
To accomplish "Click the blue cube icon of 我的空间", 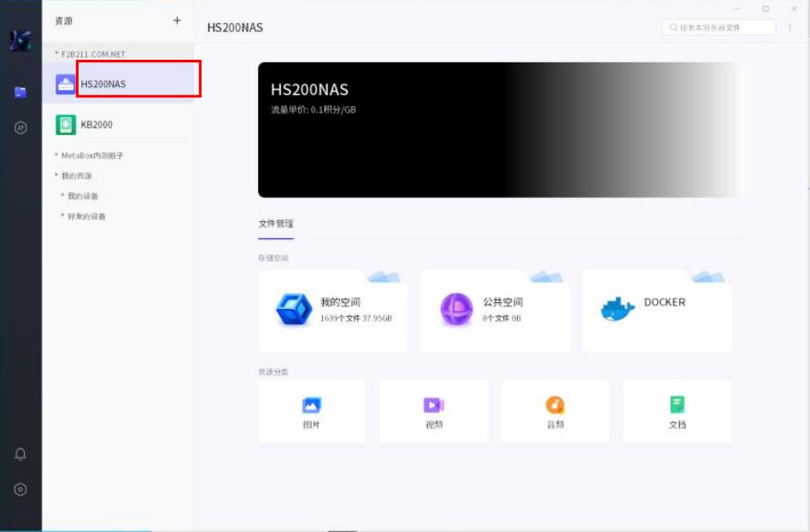I will [294, 309].
